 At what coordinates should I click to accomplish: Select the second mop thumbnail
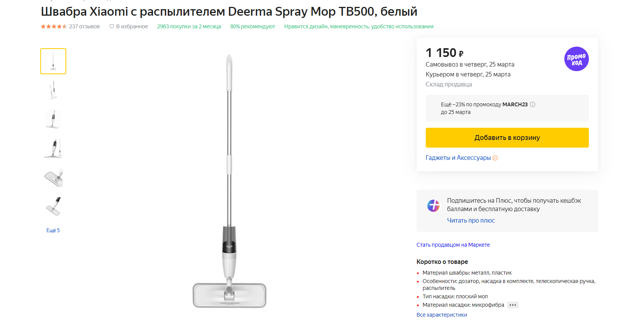53,90
